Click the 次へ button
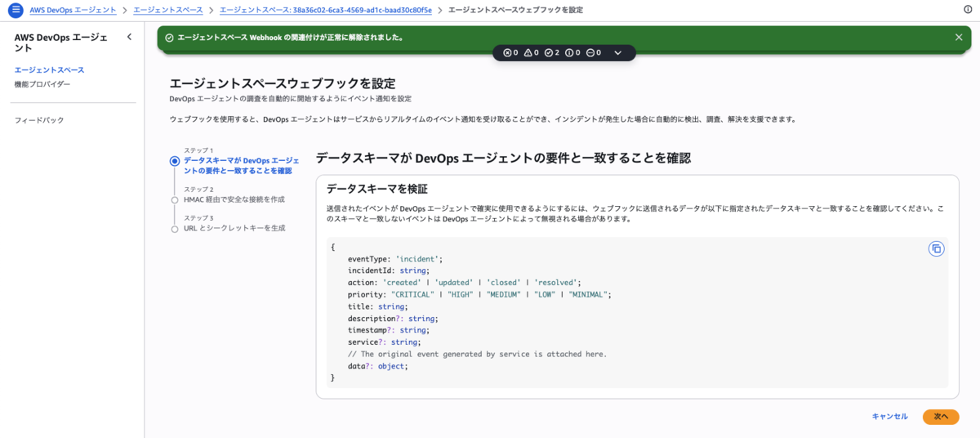Screen dimensions: 980x438 (941, 417)
